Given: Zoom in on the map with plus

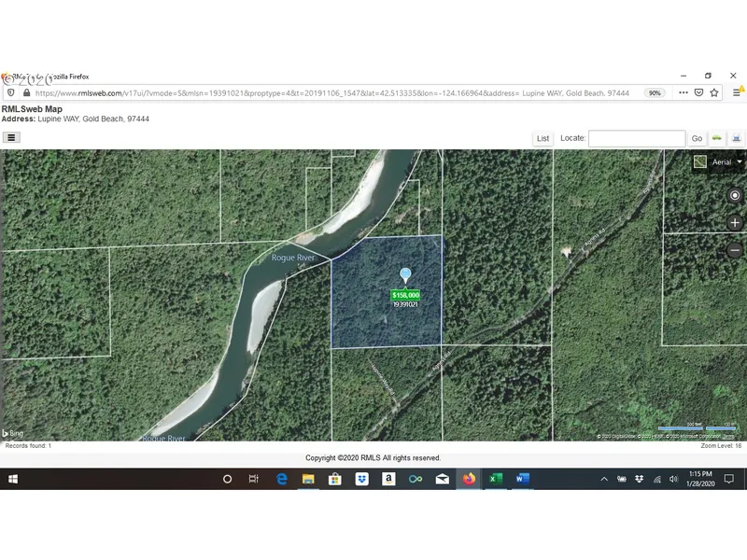Looking at the screenshot, I should pos(735,223).
